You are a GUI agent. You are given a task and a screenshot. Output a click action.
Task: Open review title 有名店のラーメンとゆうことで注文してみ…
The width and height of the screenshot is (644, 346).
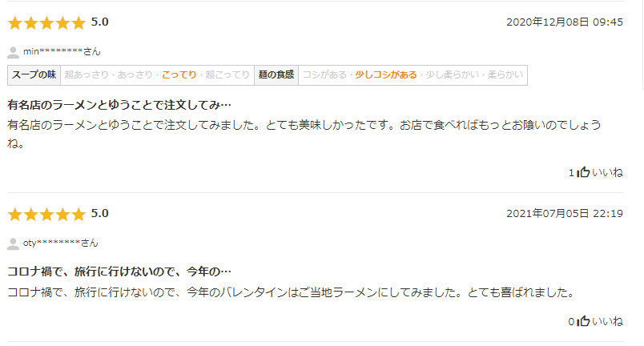pyautogui.click(x=119, y=105)
